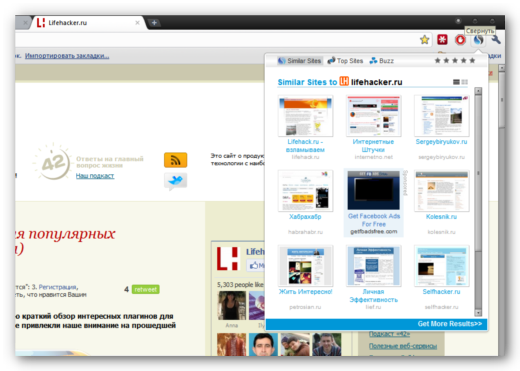
Task: Click the Хабрахабр link text
Action: click(305, 217)
